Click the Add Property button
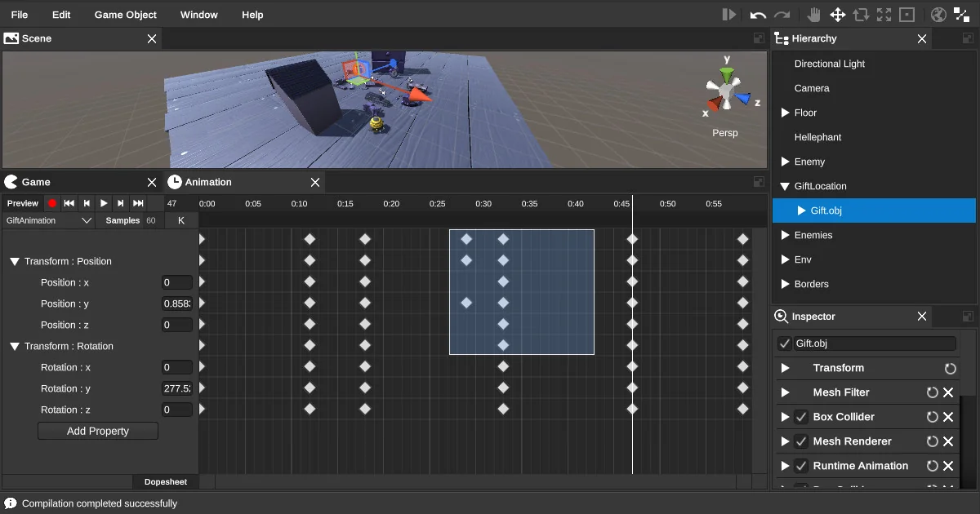 coord(97,431)
